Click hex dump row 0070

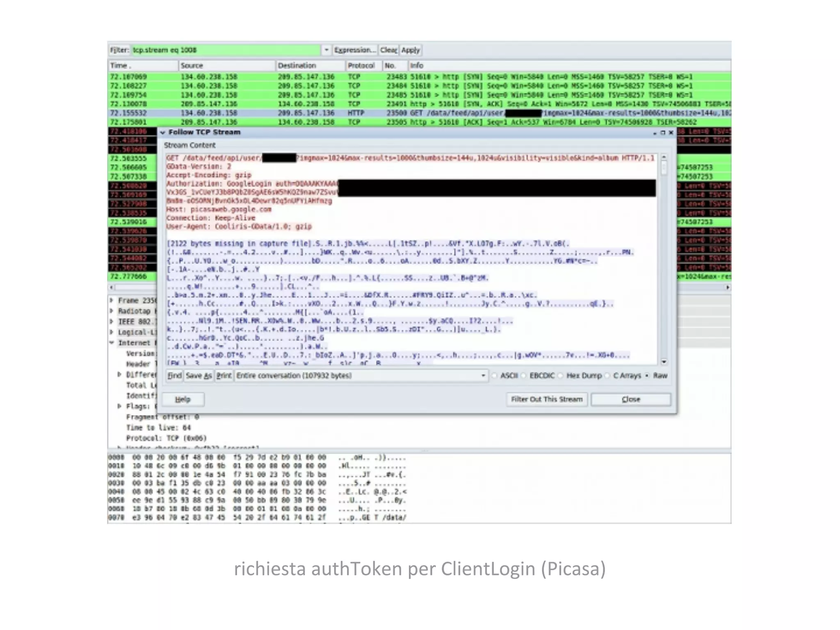[x=257, y=518]
